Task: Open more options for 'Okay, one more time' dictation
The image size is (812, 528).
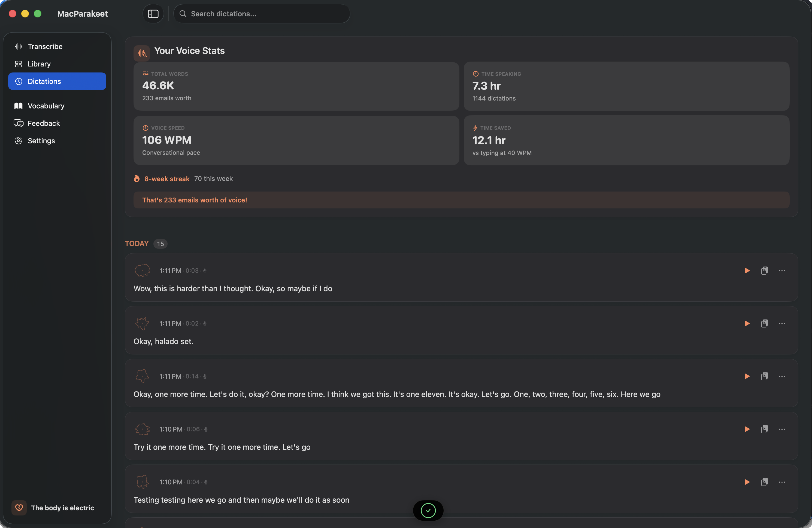Action: [782, 376]
